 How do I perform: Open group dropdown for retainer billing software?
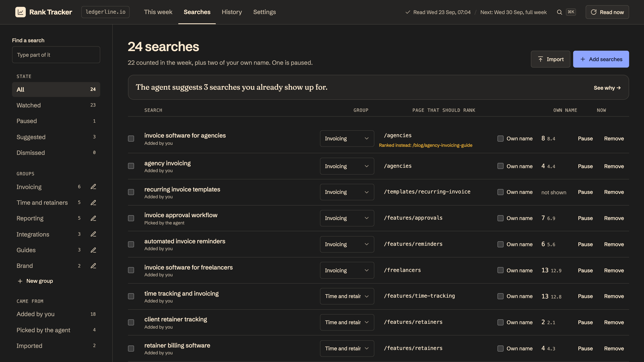[347, 348]
